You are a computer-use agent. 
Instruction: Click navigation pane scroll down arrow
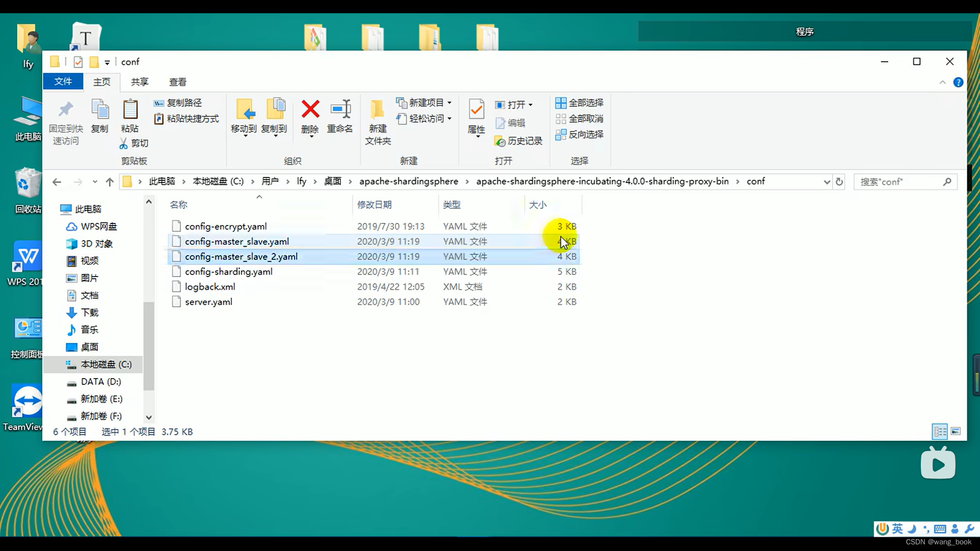click(x=149, y=417)
